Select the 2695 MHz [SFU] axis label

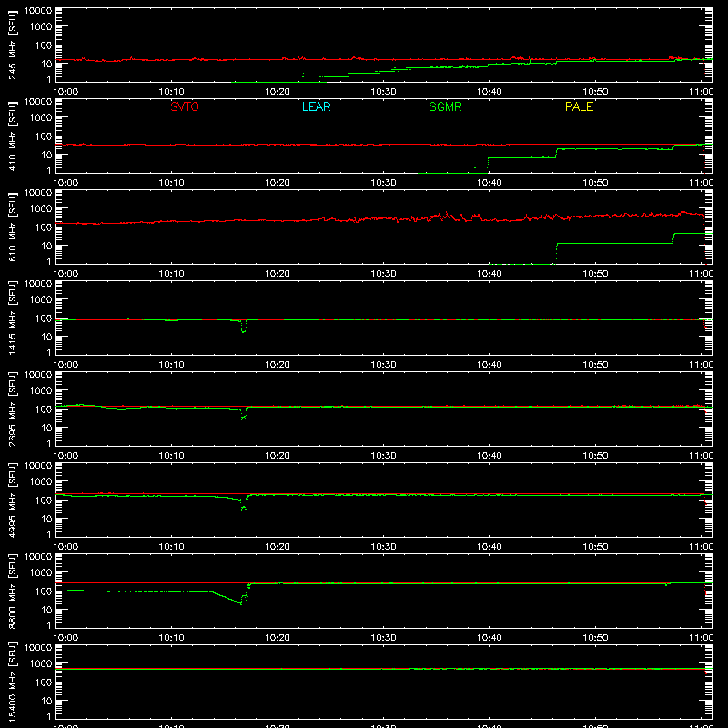pos(12,409)
